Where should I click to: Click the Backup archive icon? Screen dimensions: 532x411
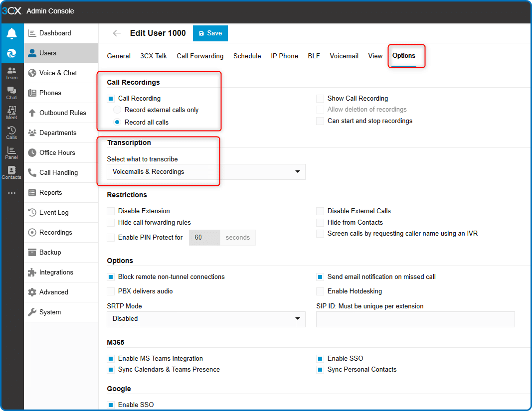click(32, 252)
